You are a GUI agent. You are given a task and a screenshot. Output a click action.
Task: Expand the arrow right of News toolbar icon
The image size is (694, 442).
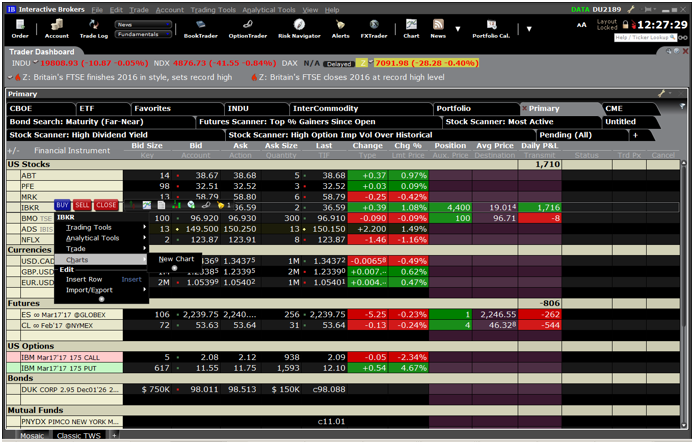458,29
